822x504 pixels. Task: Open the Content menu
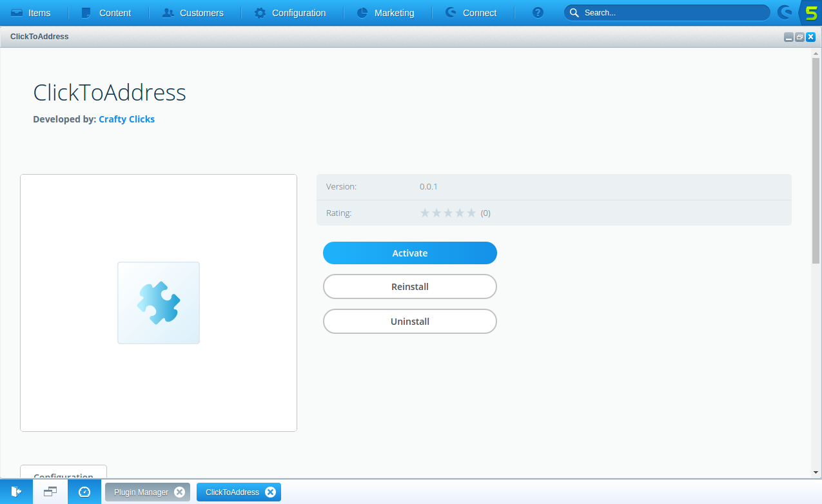[x=106, y=13]
